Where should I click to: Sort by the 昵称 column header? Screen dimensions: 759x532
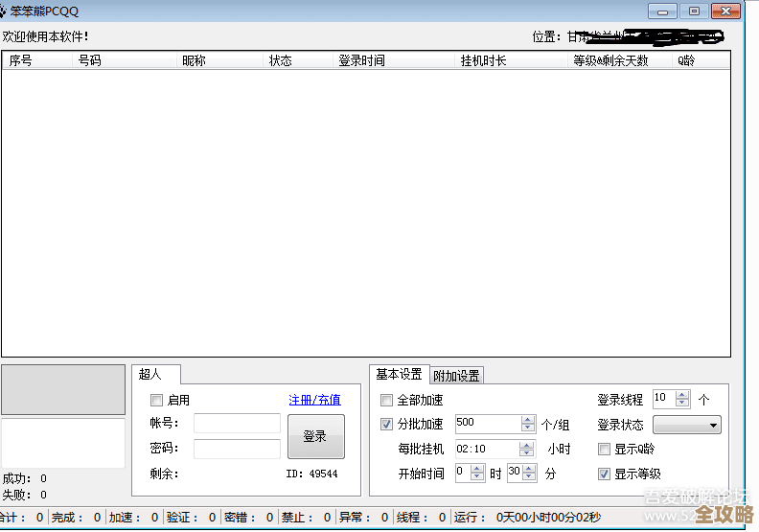tap(219, 60)
